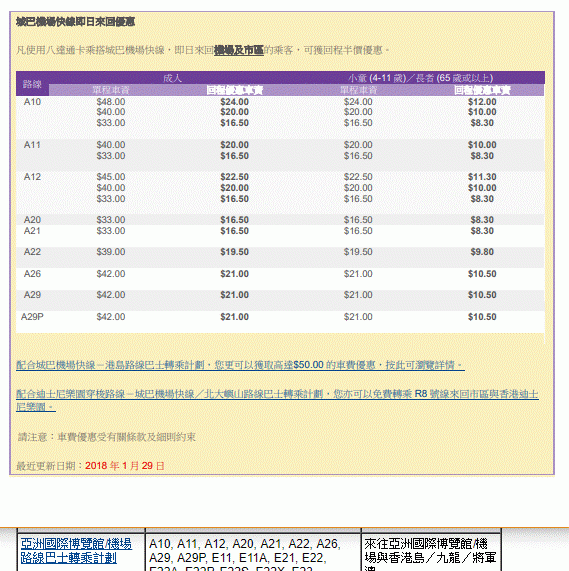Click the route list cell starting A10, A11, A12
The image size is (569, 571).
click(253, 551)
